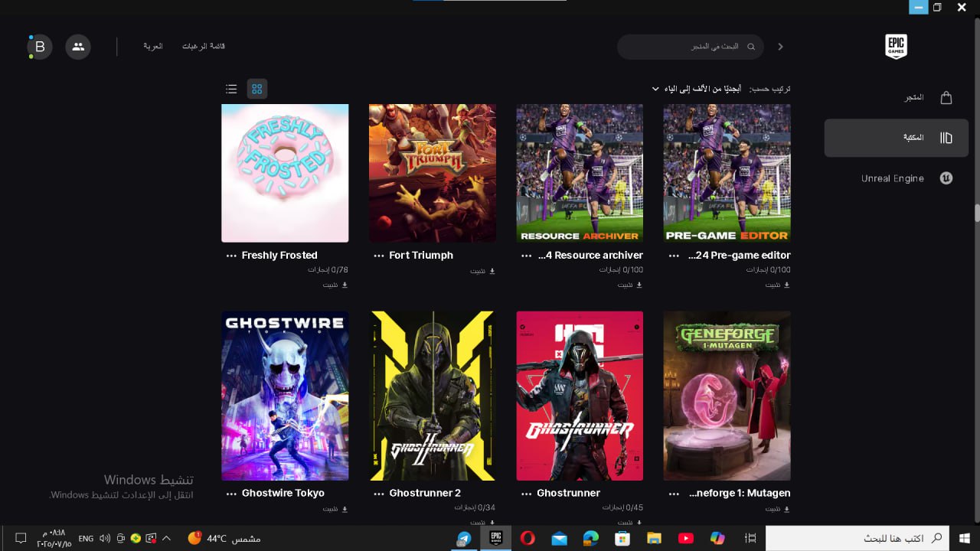Click the 'Freshly Frosted' title text

[x=279, y=256]
